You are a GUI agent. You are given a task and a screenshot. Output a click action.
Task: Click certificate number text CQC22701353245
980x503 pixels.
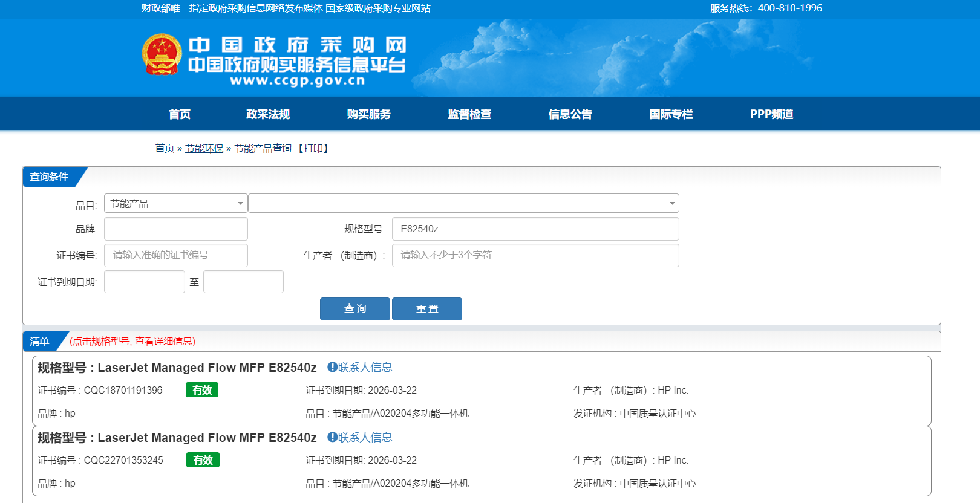tap(123, 460)
